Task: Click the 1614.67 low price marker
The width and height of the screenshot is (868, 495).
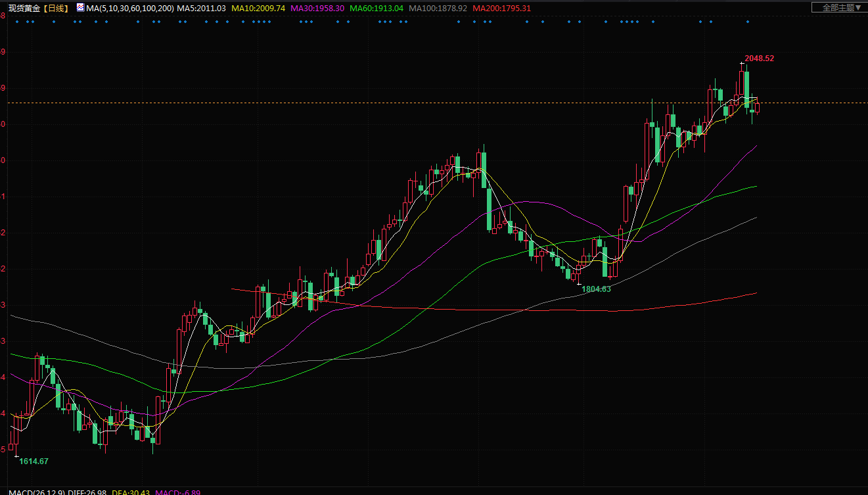Action: [x=34, y=461]
